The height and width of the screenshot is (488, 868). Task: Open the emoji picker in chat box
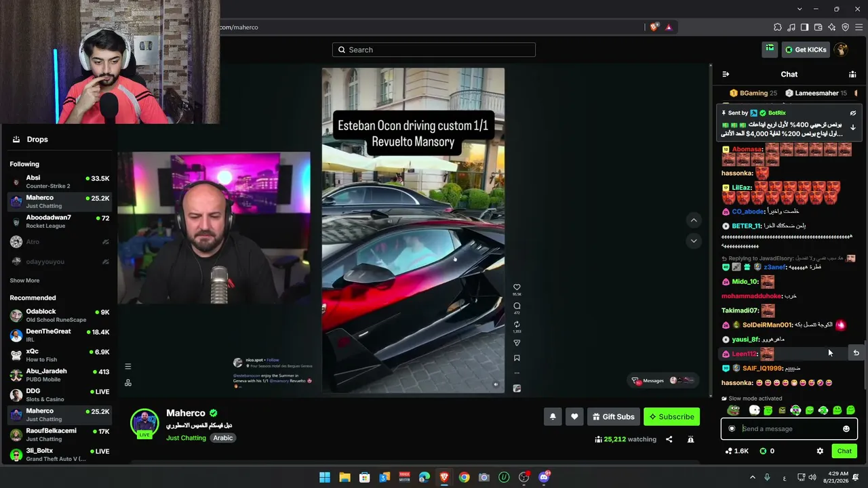(846, 429)
